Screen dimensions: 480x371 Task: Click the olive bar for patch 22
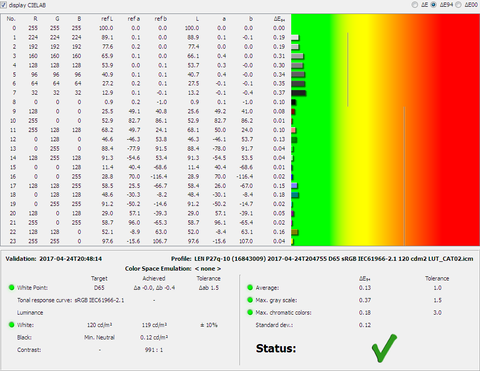click(294, 232)
